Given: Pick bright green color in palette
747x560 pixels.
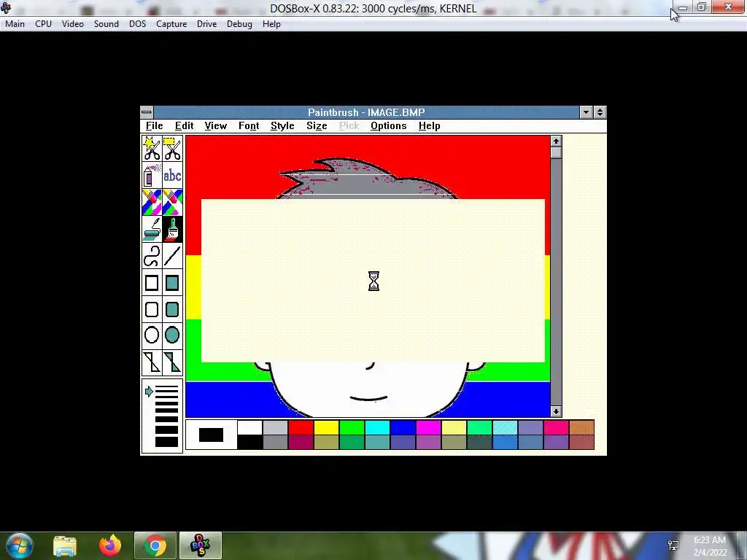Looking at the screenshot, I should pyautogui.click(x=352, y=427).
